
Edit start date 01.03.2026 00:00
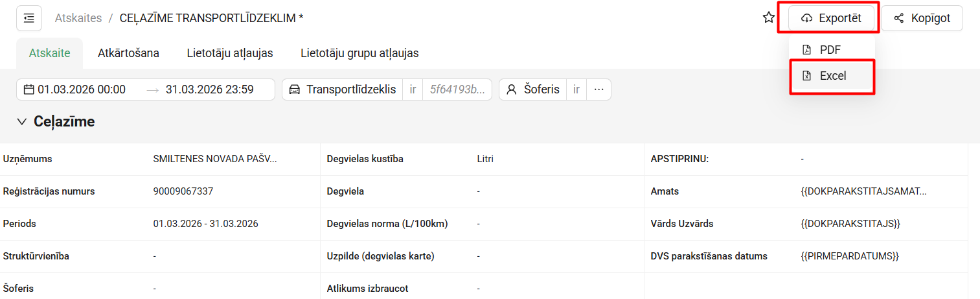[x=82, y=90]
